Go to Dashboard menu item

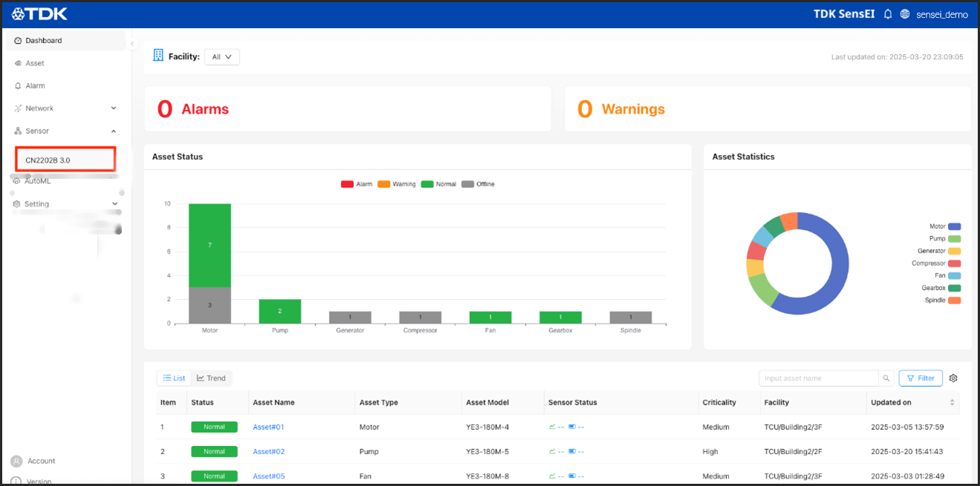66,41
